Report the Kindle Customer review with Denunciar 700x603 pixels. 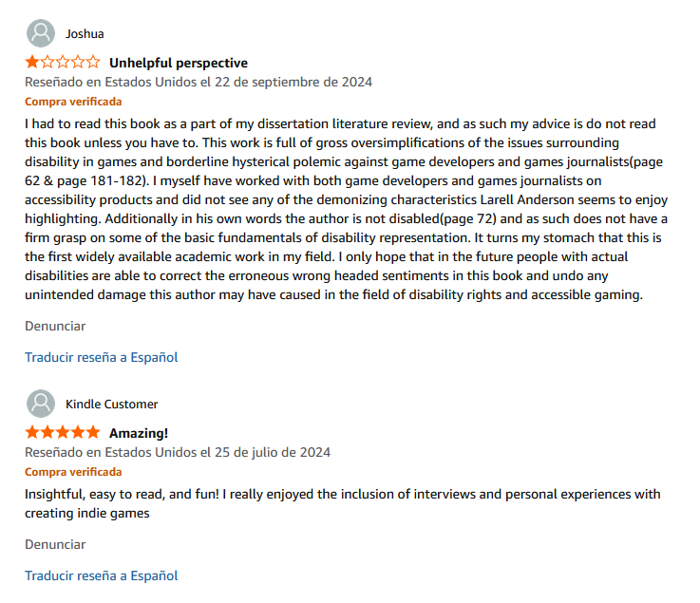click(55, 544)
